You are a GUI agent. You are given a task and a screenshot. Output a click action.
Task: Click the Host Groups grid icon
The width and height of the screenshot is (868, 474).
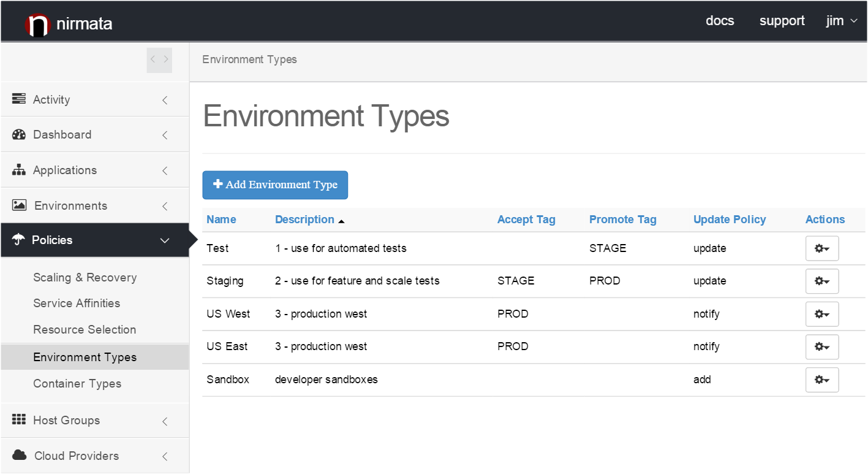[x=19, y=420]
